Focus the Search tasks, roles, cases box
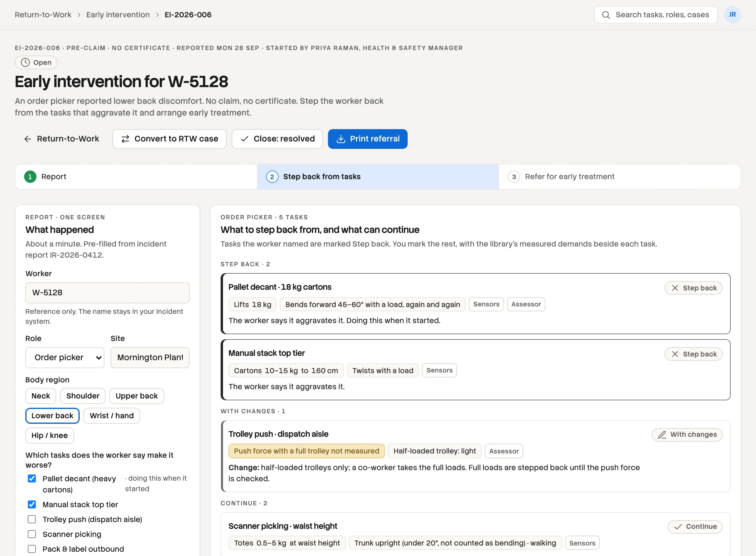 pos(656,15)
